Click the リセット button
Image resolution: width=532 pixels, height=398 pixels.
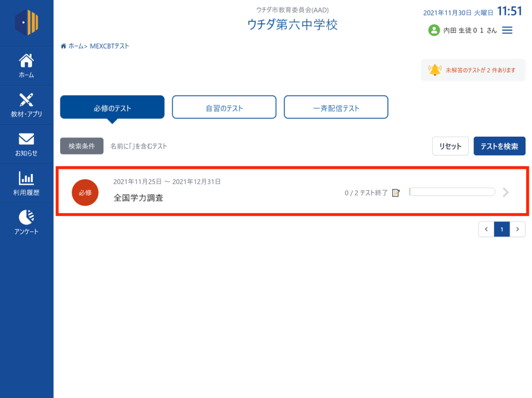(x=450, y=146)
